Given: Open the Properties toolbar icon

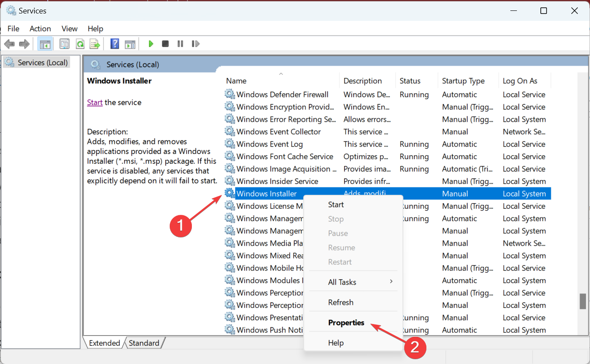Looking at the screenshot, I should [65, 44].
